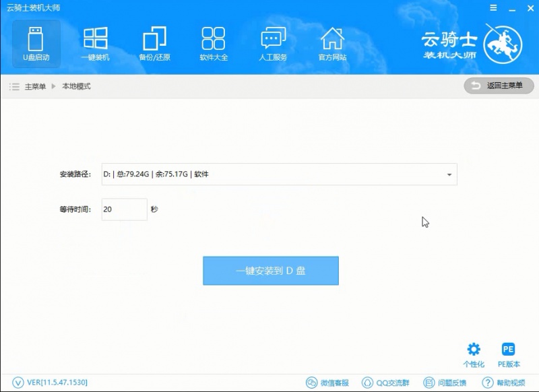Open the 备份/还原 section
Viewport: 539px width, 392px height.
pyautogui.click(x=154, y=44)
